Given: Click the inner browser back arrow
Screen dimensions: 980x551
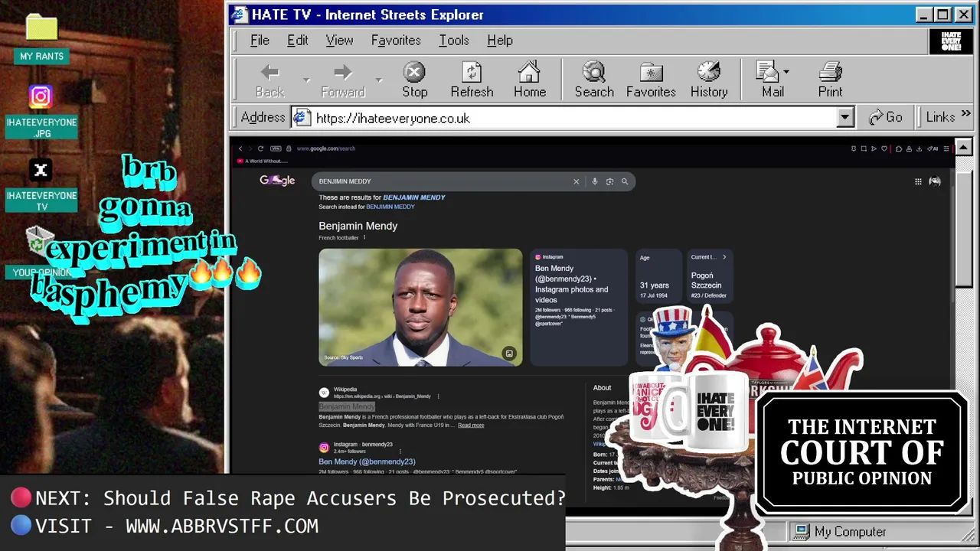Looking at the screenshot, I should coord(240,148).
